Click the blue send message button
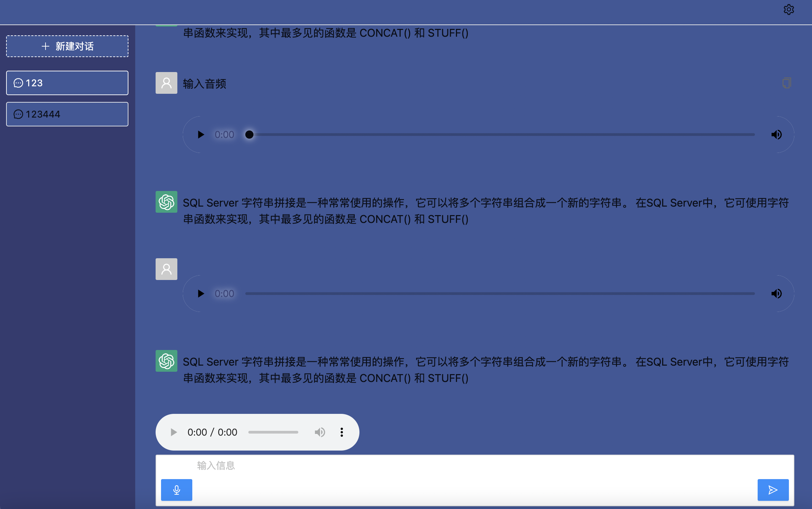The height and width of the screenshot is (509, 812). coord(773,490)
